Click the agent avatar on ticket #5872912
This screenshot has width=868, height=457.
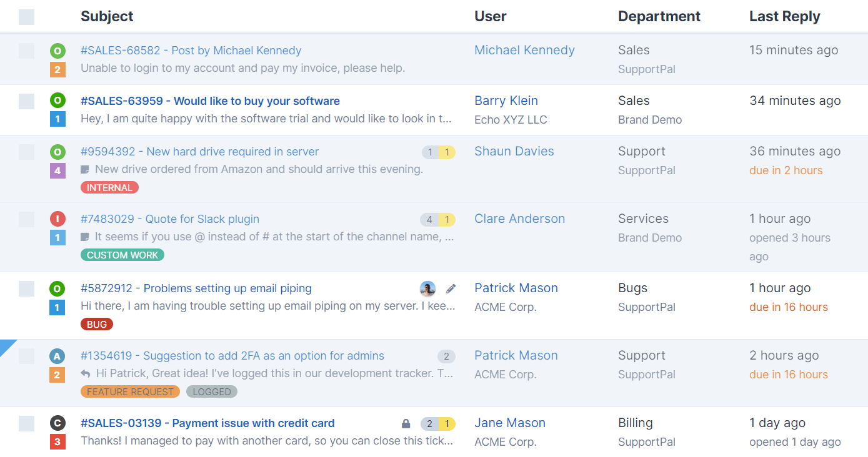(x=427, y=288)
